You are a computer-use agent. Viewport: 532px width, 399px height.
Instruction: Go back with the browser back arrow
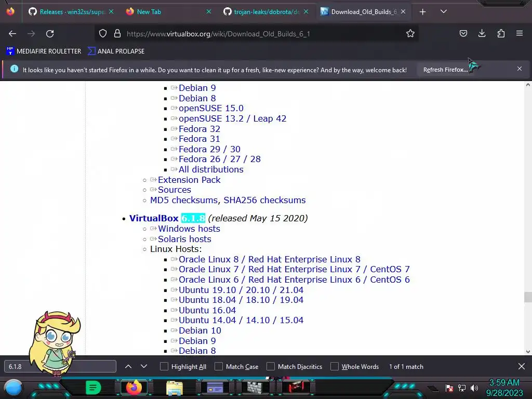[x=12, y=34]
